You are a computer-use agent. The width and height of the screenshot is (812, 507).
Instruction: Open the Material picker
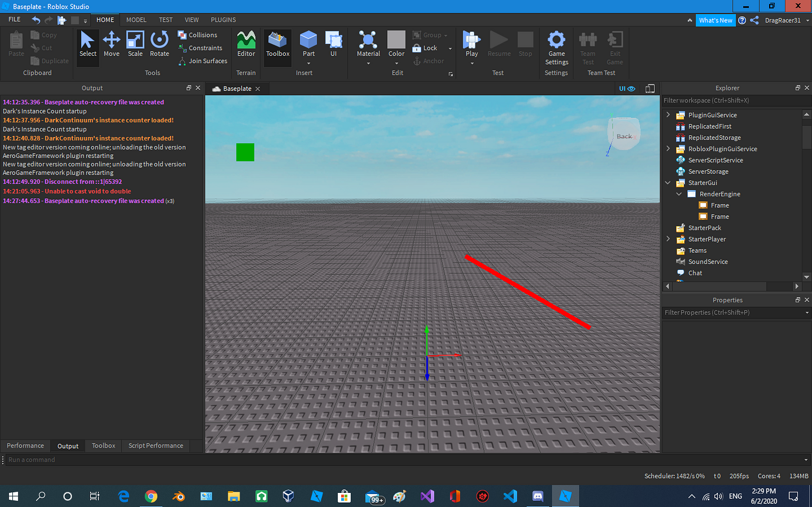(x=368, y=45)
